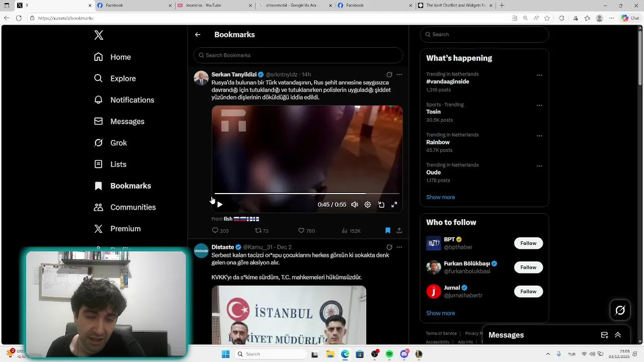Open more options for Tosin trend
Viewport: 644px width, 362px height.
coord(539,106)
